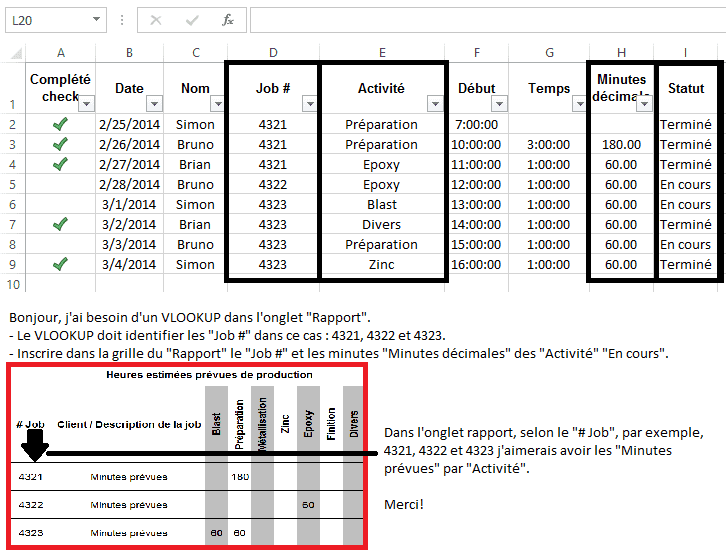726x555 pixels.
Task: Click the Select All corner triangle
Action: 13,52
